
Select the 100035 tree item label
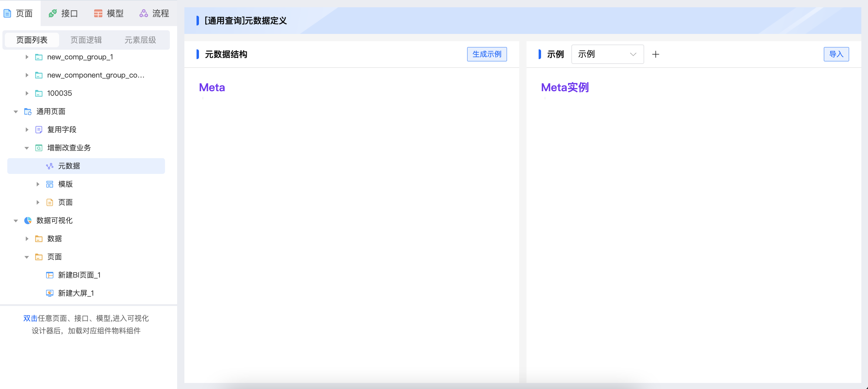coord(60,94)
